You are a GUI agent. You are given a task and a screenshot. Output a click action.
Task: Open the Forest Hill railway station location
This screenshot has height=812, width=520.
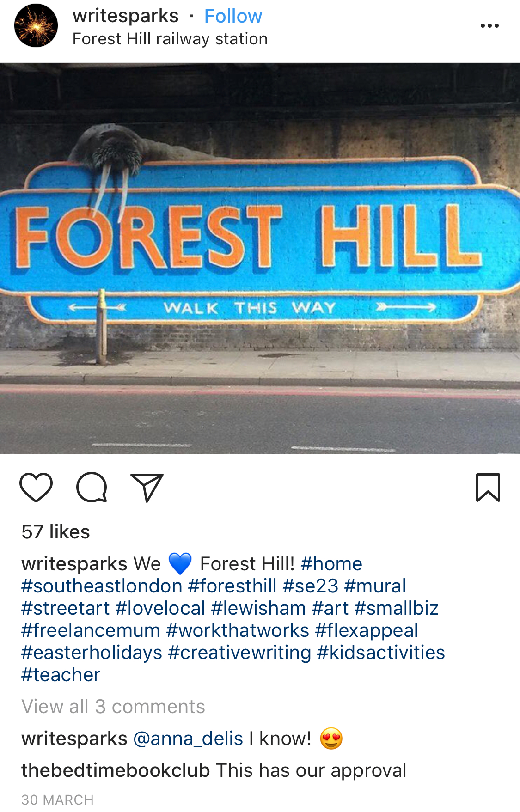(x=170, y=39)
